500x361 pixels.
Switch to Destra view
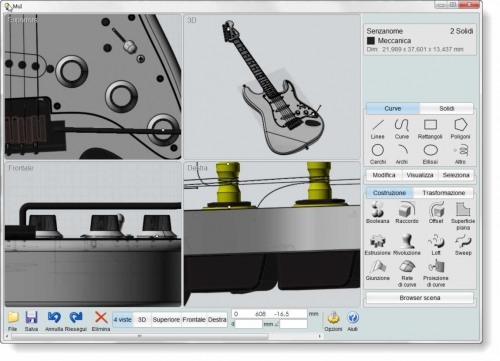[217, 320]
